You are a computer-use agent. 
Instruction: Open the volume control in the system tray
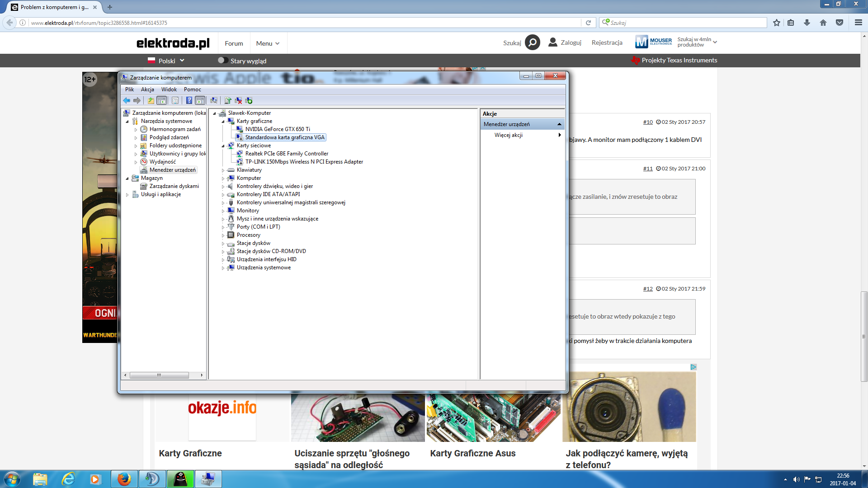tap(796, 479)
